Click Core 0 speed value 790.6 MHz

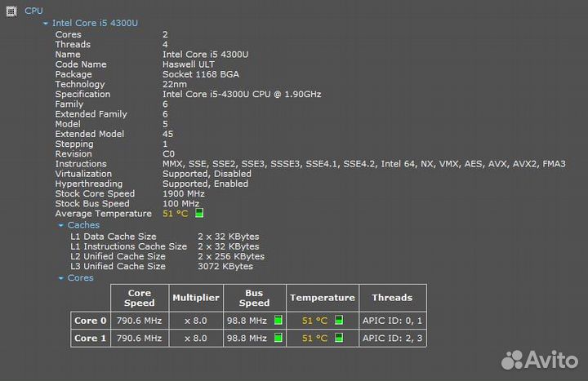139,321
